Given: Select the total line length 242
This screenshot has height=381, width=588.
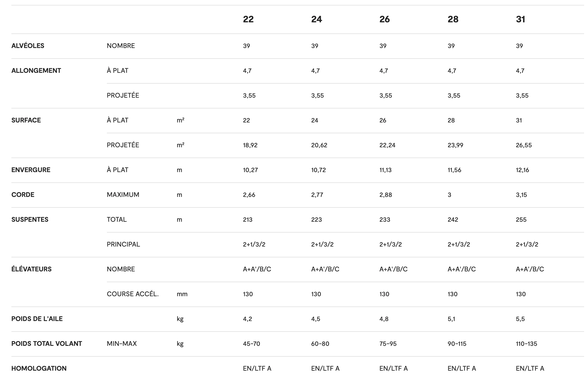Looking at the screenshot, I should tap(453, 219).
